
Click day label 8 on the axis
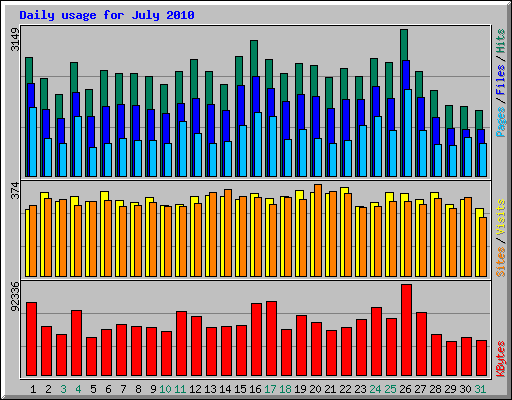pos(138,389)
